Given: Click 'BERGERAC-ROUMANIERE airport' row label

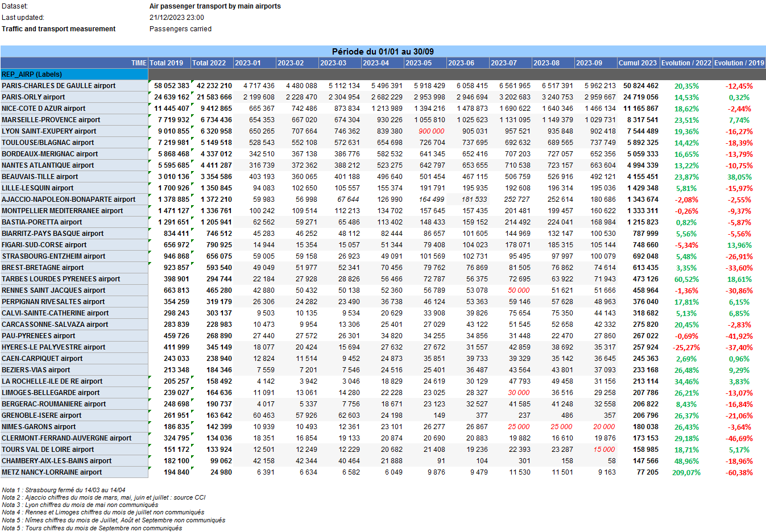Looking at the screenshot, I should (x=74, y=404).
